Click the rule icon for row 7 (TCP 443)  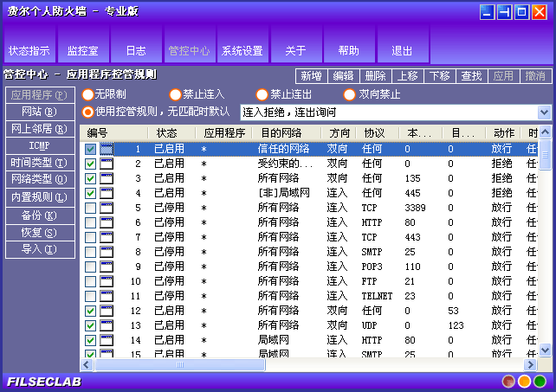coord(107,237)
